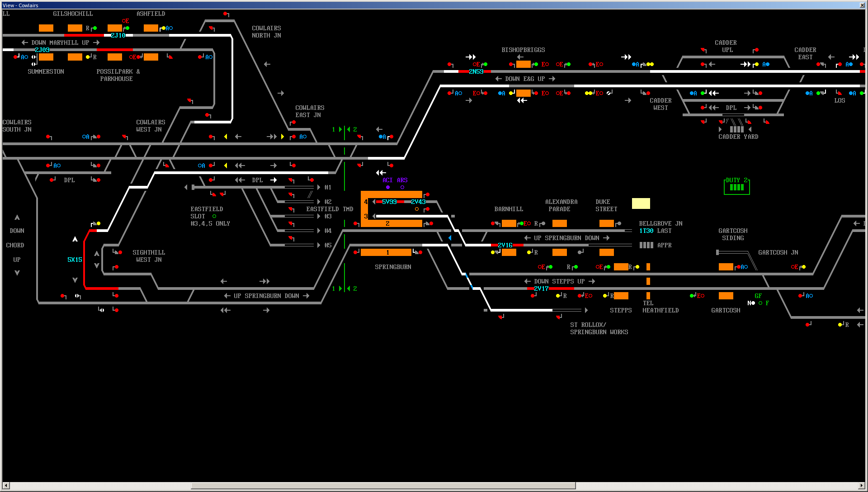Click the horizontal scrollbar right arrow
Viewport: 868px width, 492px height.
point(862,486)
